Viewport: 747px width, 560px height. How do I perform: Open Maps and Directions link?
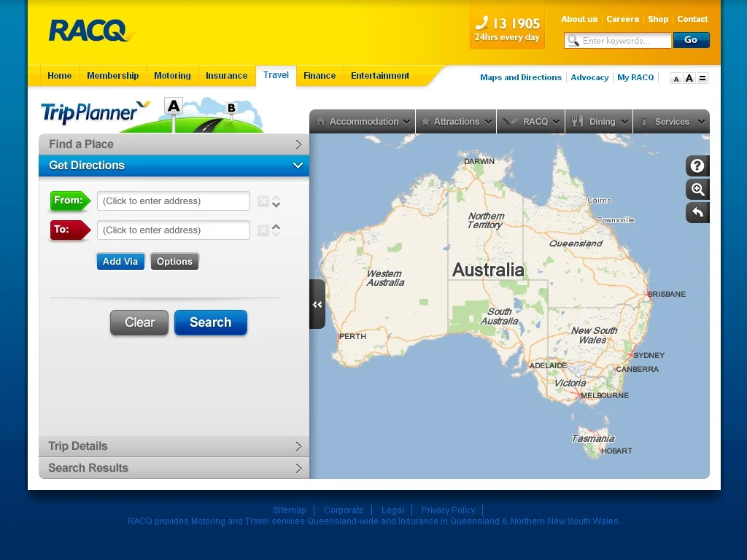521,77
